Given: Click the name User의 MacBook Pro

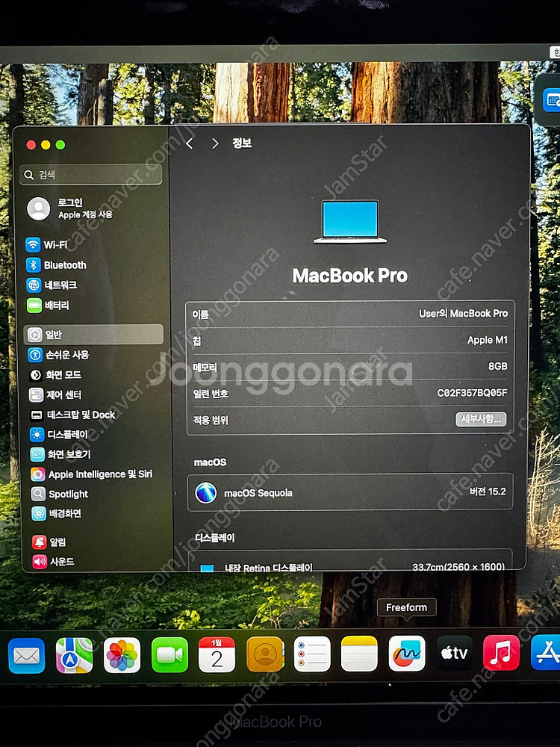Looking at the screenshot, I should click(x=464, y=314).
